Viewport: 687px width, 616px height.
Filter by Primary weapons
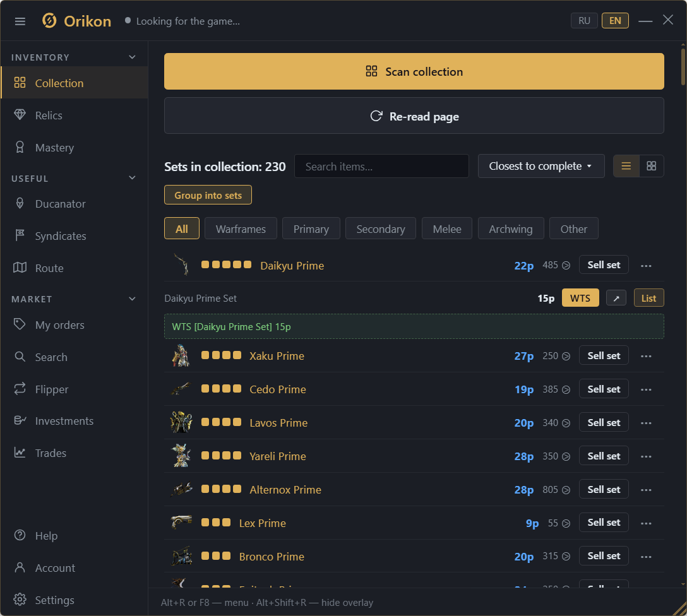[311, 228]
